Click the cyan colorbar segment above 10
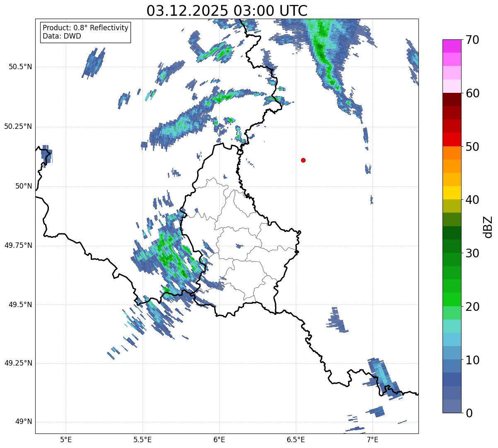This screenshot has width=498, height=448. (x=452, y=340)
